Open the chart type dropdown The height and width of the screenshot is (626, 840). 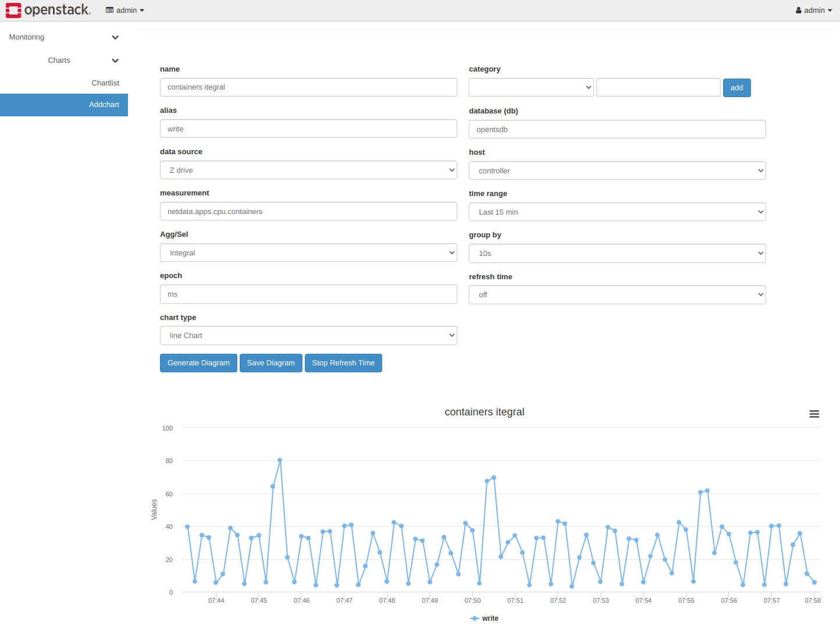[x=308, y=336]
